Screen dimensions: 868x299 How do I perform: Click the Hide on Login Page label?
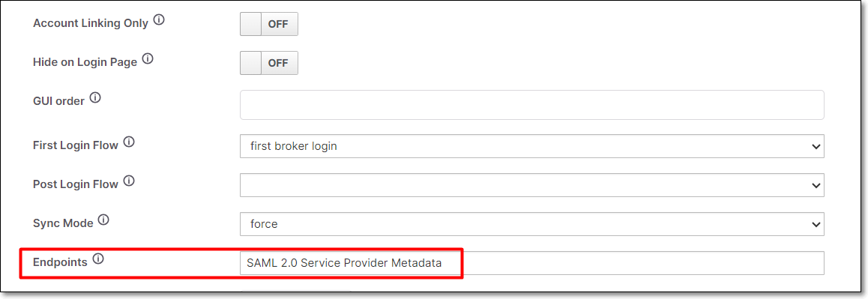point(85,62)
